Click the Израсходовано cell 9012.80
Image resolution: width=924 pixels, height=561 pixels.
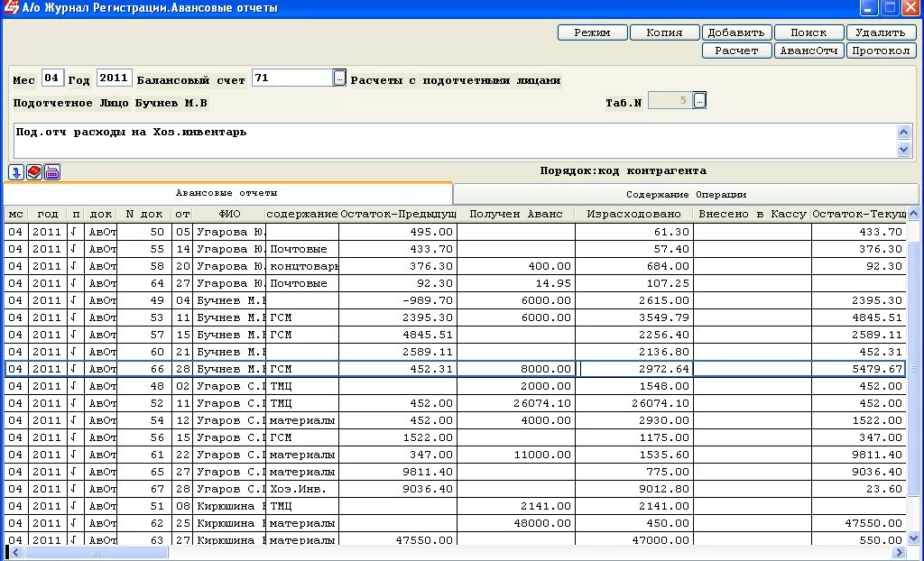pos(634,489)
